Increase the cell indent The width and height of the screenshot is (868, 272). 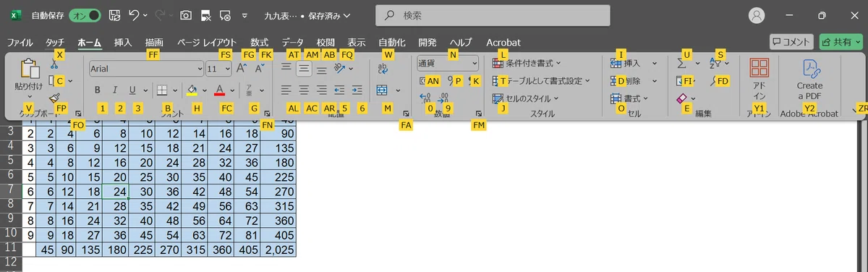coord(357,90)
